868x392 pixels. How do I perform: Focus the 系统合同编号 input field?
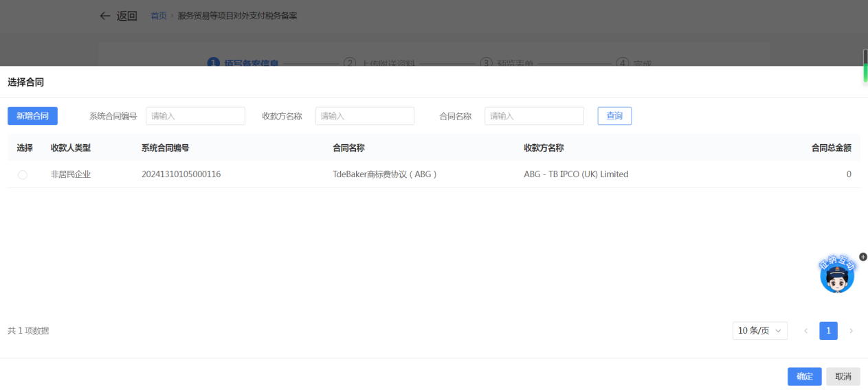point(195,116)
